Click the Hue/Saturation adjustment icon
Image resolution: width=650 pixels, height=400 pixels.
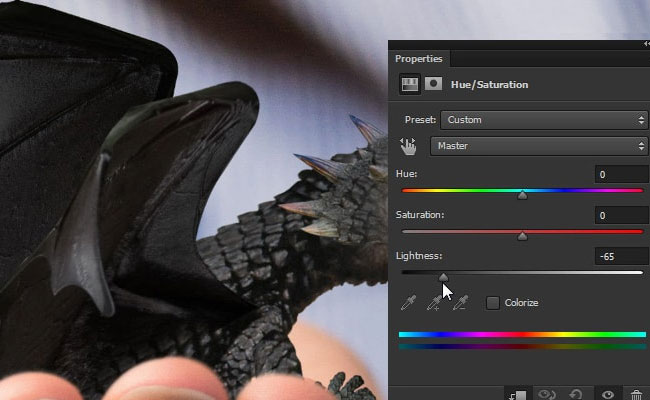[410, 84]
